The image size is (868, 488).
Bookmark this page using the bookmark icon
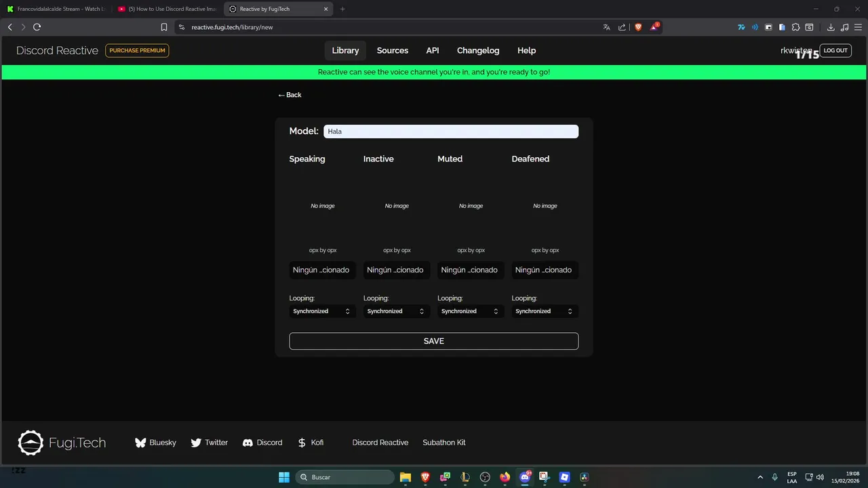pos(164,27)
